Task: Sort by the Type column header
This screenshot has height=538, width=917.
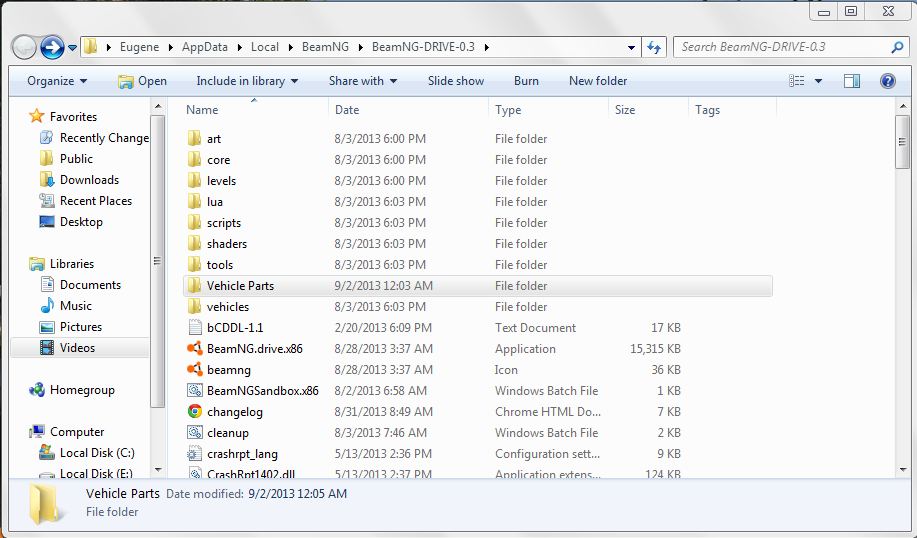Action: (508, 110)
